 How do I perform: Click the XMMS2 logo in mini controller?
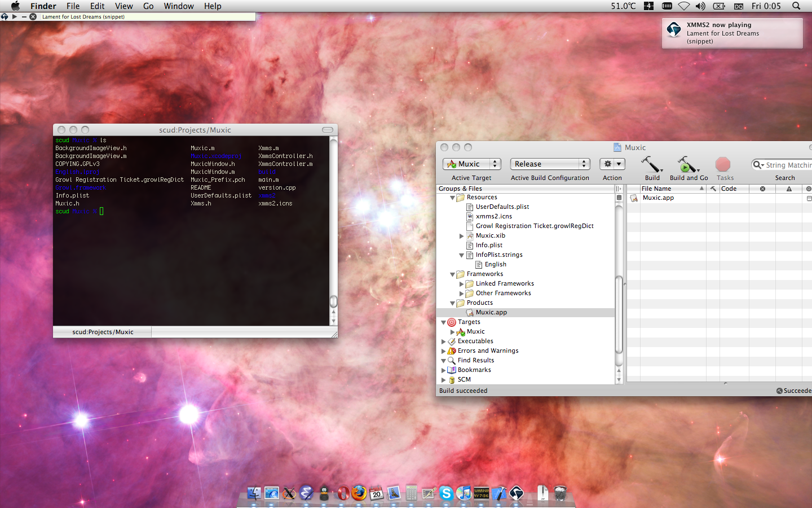(5, 17)
